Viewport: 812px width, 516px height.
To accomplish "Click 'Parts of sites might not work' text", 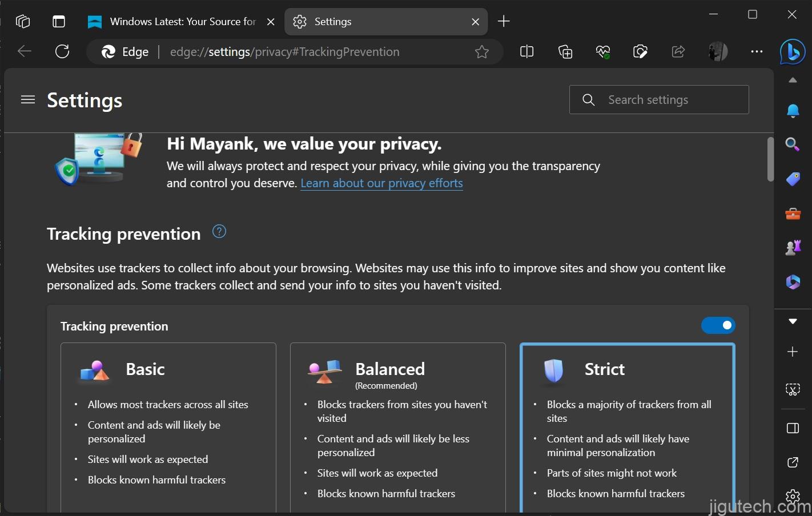I will pyautogui.click(x=612, y=473).
